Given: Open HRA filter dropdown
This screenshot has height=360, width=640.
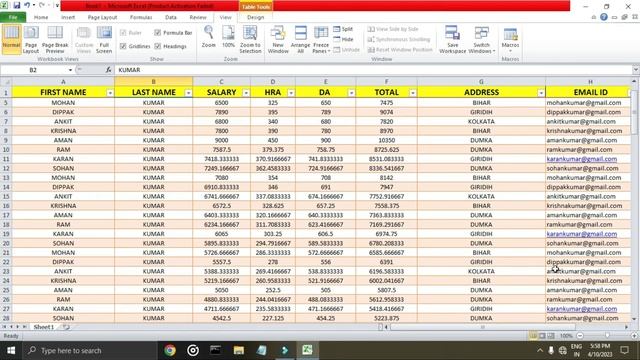Looking at the screenshot, I should tap(291, 93).
